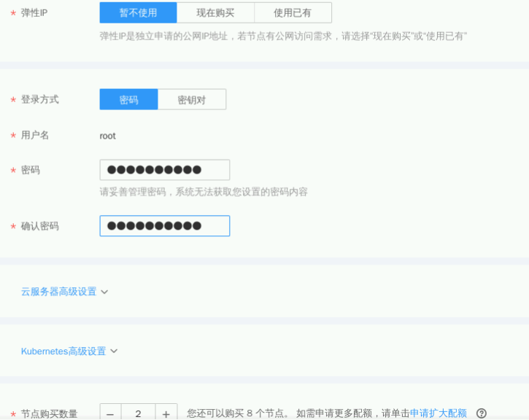Expand 云服务器高级设置 section
This screenshot has width=529, height=420.
[59, 292]
